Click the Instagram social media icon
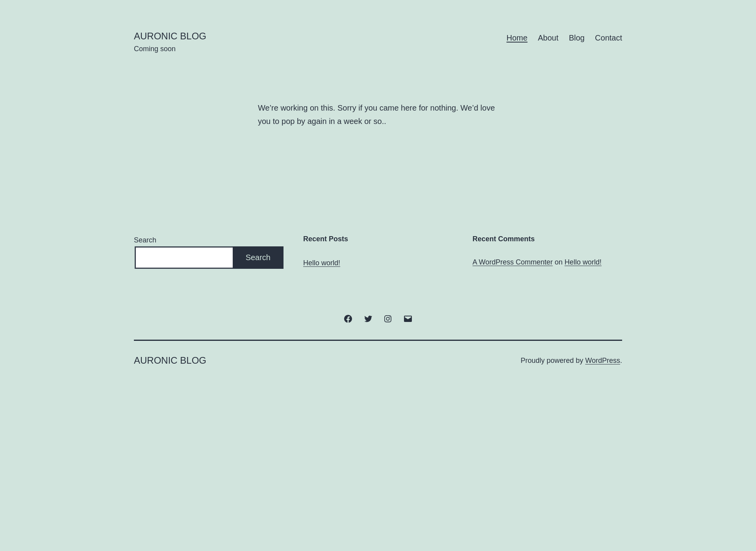 tap(388, 318)
